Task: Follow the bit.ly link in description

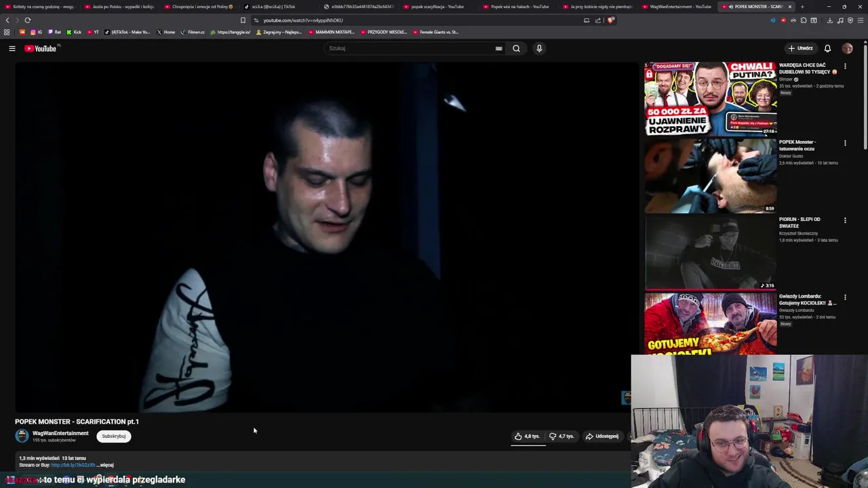Action: coord(73,465)
